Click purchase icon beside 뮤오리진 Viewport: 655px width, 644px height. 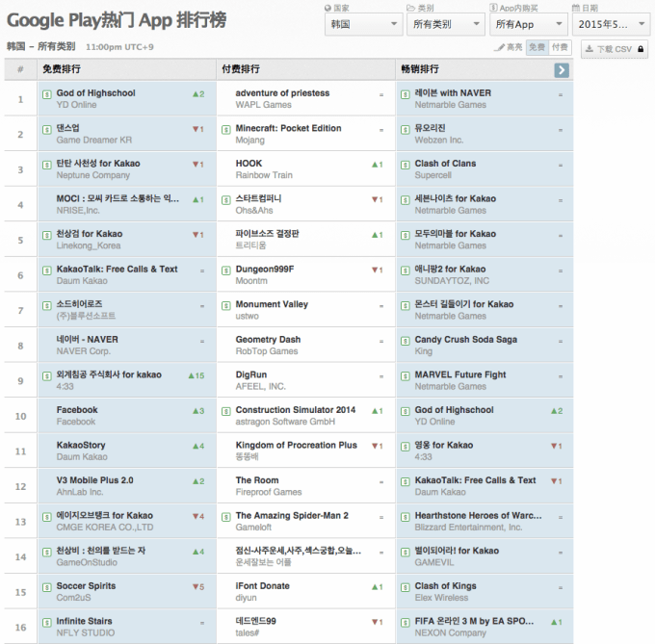[406, 130]
